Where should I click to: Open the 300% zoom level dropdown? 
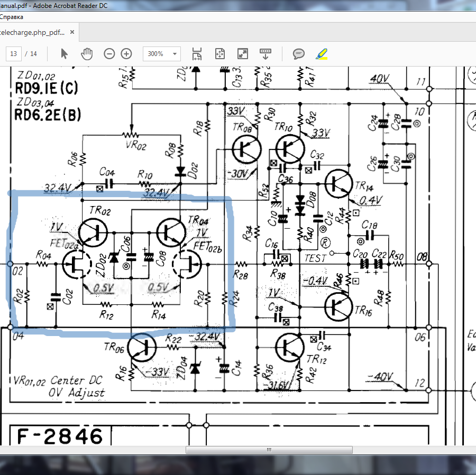point(175,54)
